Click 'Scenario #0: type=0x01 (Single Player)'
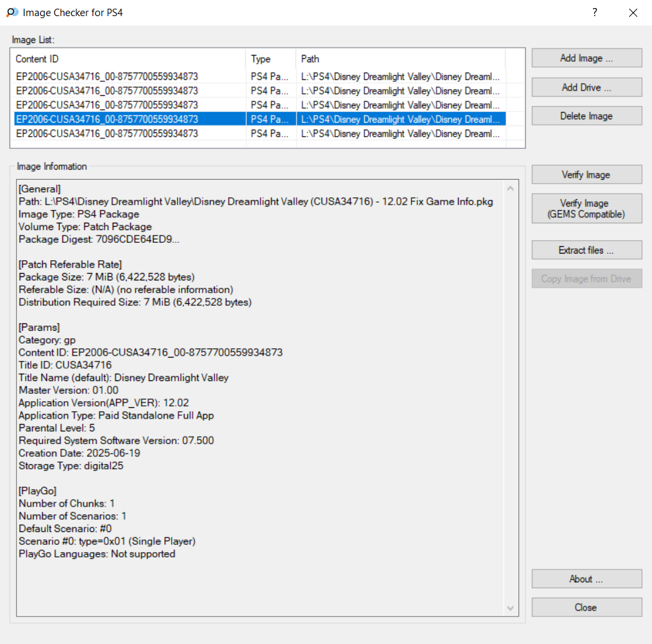This screenshot has height=644, width=652. pyautogui.click(x=107, y=541)
